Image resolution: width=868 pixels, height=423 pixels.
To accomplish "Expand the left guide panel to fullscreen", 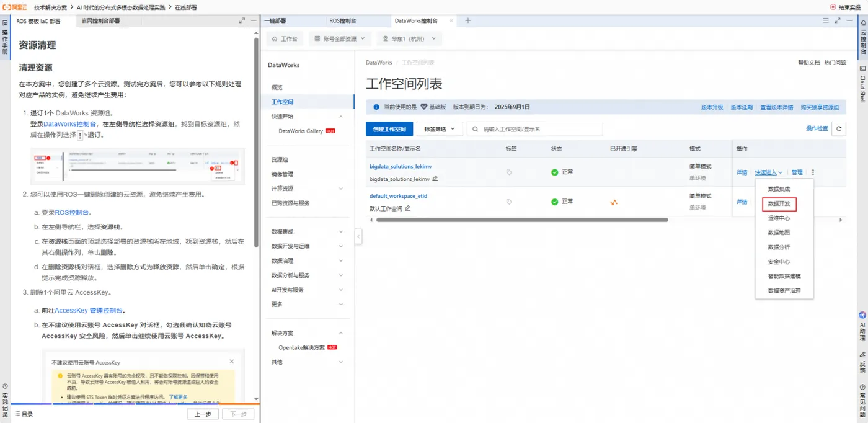I will 242,20.
